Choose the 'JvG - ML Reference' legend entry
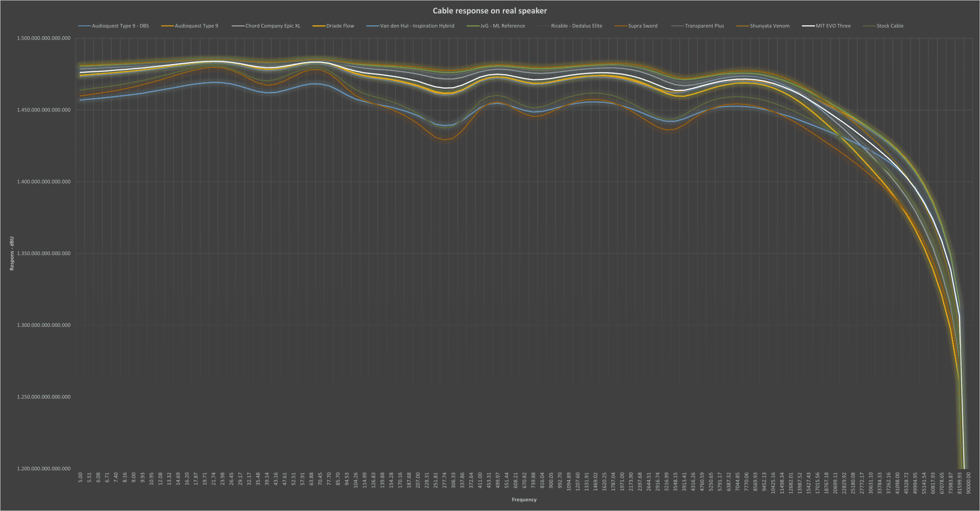 pyautogui.click(x=495, y=26)
